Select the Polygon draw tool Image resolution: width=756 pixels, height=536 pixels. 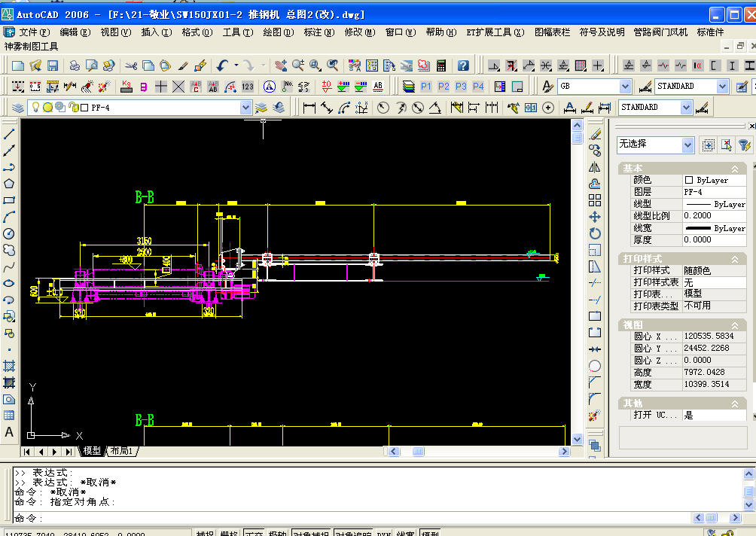coord(9,184)
